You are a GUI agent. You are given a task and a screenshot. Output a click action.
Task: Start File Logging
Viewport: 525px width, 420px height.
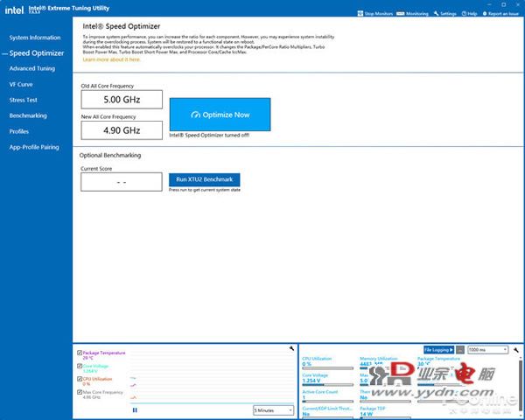click(x=438, y=350)
